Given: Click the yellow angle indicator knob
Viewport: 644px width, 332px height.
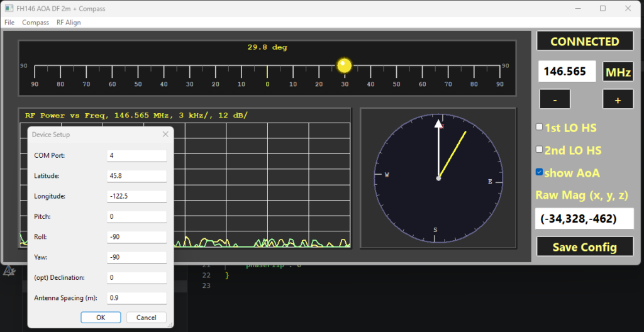Looking at the screenshot, I should click(344, 65).
